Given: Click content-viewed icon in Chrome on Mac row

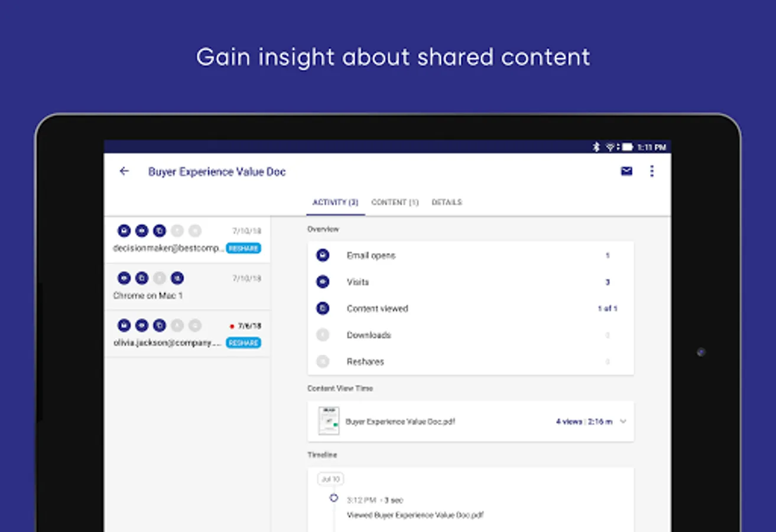Looking at the screenshot, I should (x=142, y=278).
